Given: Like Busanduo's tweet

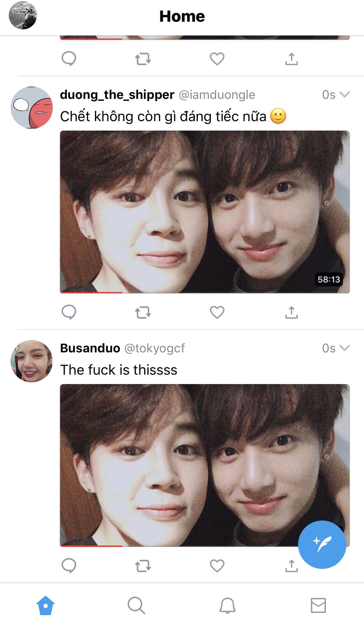Looking at the screenshot, I should coord(217,566).
